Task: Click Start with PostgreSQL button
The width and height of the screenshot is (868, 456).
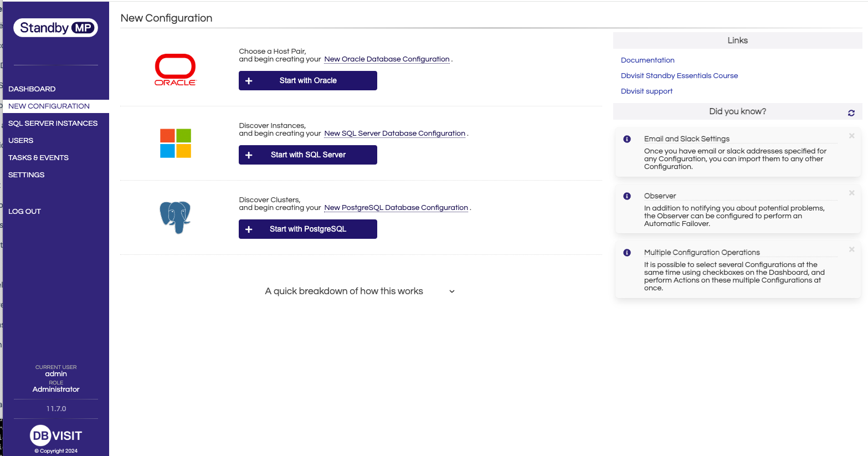Action: click(308, 229)
